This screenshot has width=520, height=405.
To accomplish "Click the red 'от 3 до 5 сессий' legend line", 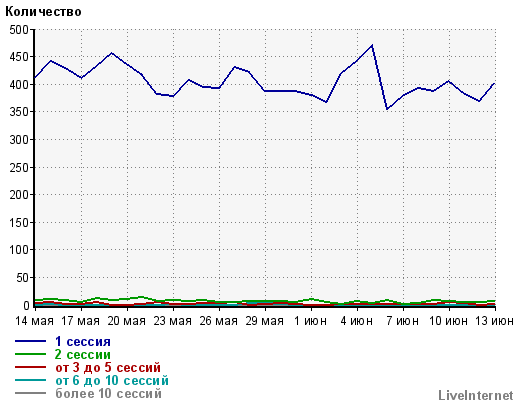I will click(x=30, y=367).
